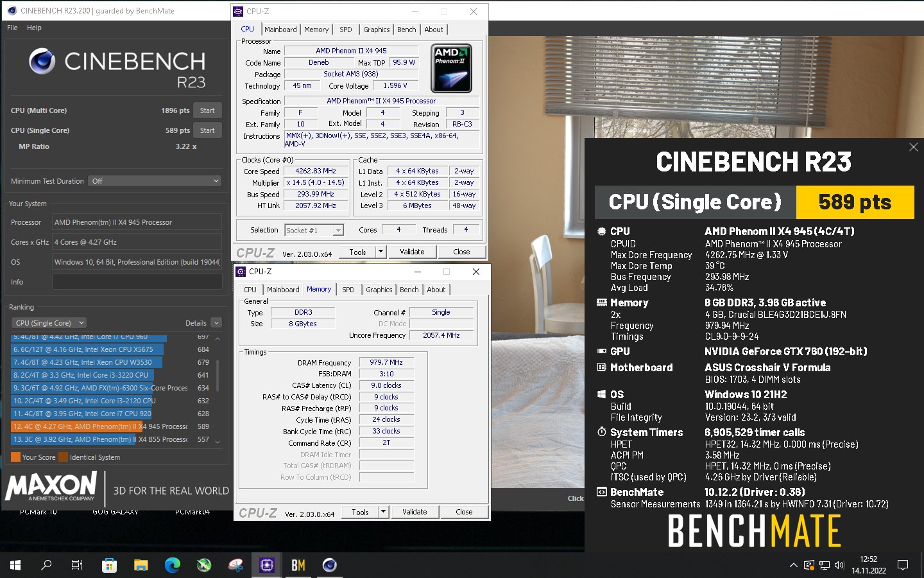The image size is (924, 578).
Task: Select ranking row Intel Xeon CPU W3530
Action: tap(110, 362)
